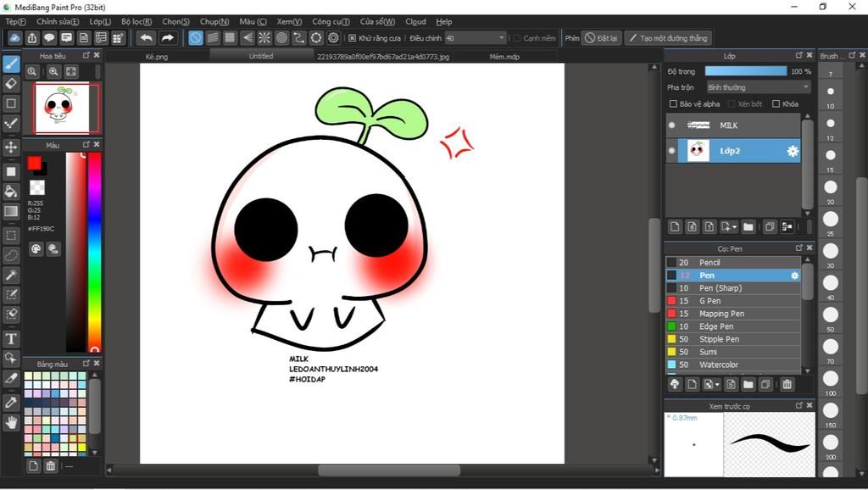Click the Redo arrow in toolbar
The image size is (868, 490).
point(168,38)
